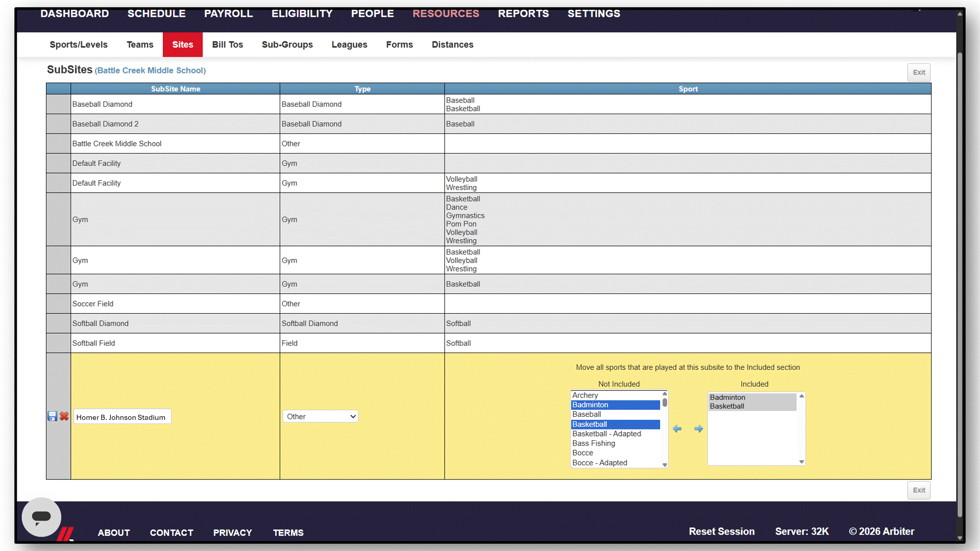Select Basketball in the Included list
The width and height of the screenshot is (980, 551).
pyautogui.click(x=752, y=406)
